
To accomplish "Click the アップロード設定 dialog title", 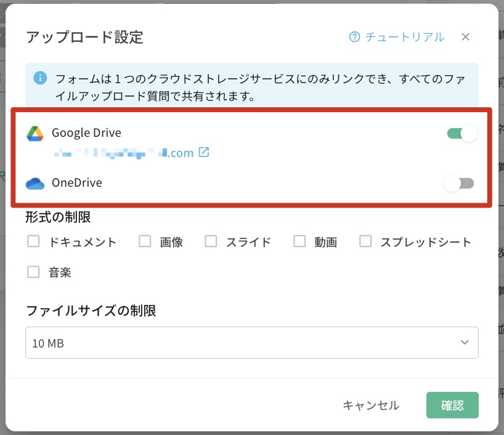I will pyautogui.click(x=84, y=37).
